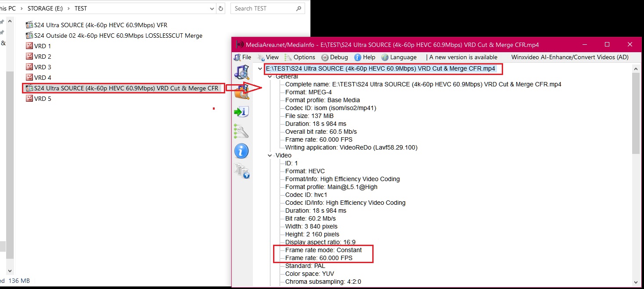Click the File menu icon in MediaInfo
644x289 pixels.
(x=237, y=57)
